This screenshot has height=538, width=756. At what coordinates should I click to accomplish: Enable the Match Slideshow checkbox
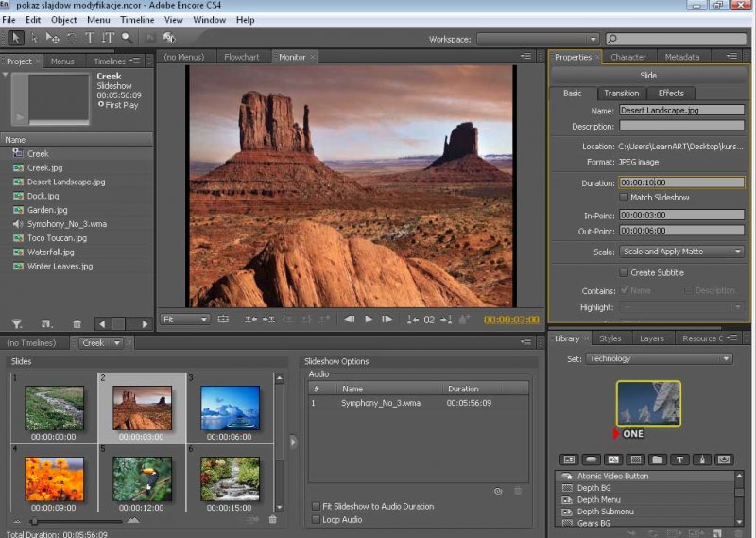(624, 198)
